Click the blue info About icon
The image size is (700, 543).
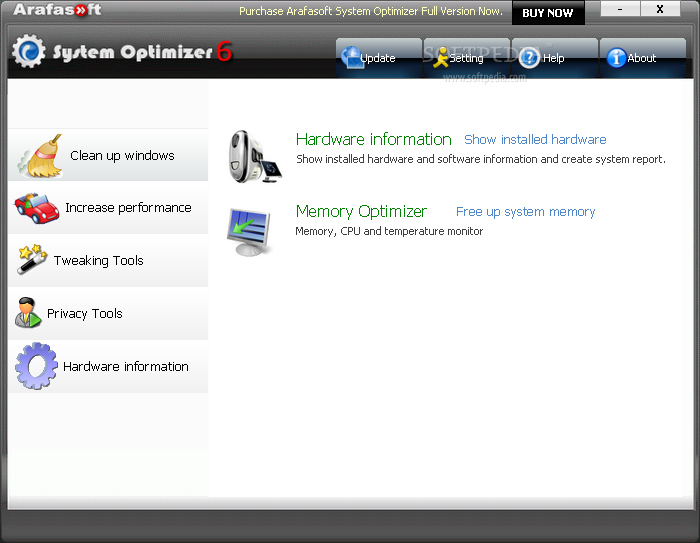point(617,58)
